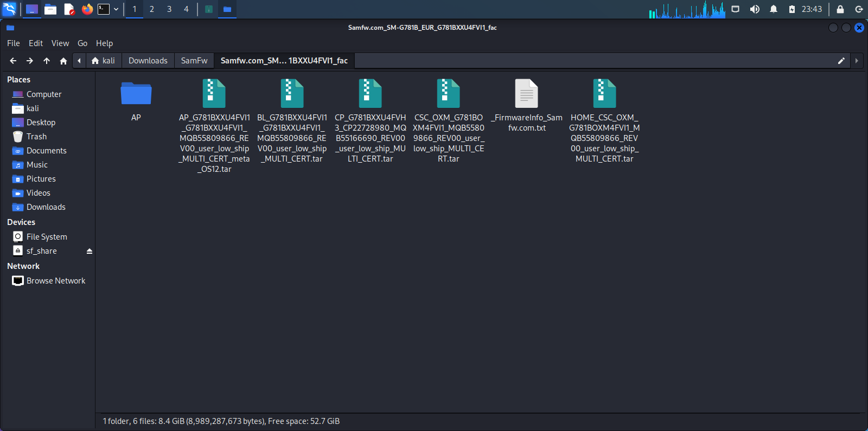Select the CSC_OXM_G781BOXM4FVI1 tar archive icon
Screen dimensions: 868x431
(x=448, y=93)
